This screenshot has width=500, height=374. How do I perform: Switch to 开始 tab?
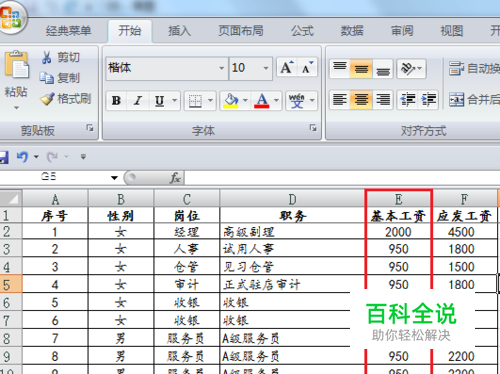(130, 31)
